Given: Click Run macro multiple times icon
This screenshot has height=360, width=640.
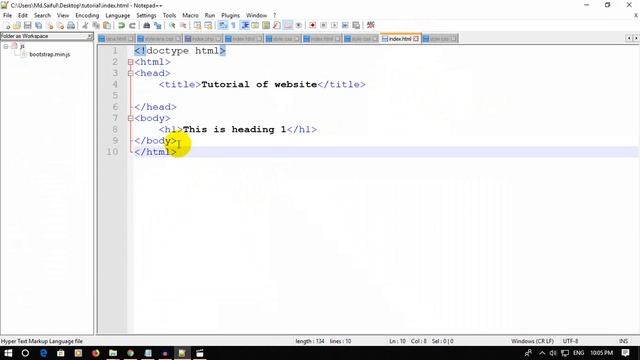Looking at the screenshot, I should [345, 25].
